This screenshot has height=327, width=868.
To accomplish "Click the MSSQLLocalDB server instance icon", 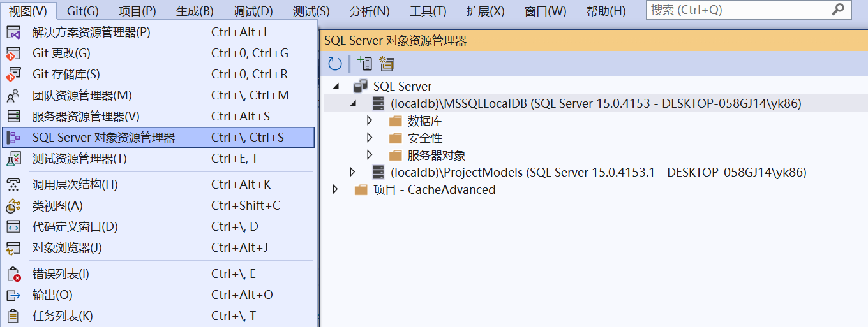I will tap(378, 103).
